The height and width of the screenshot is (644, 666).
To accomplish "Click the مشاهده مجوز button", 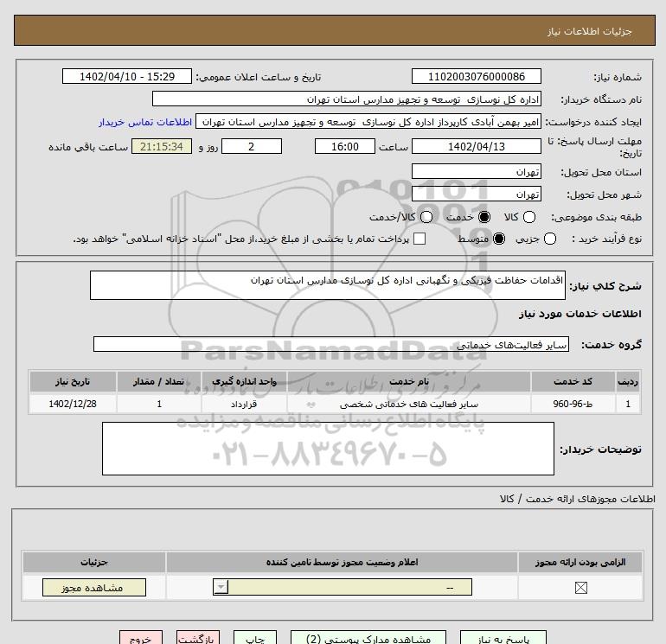I will click(x=94, y=588).
